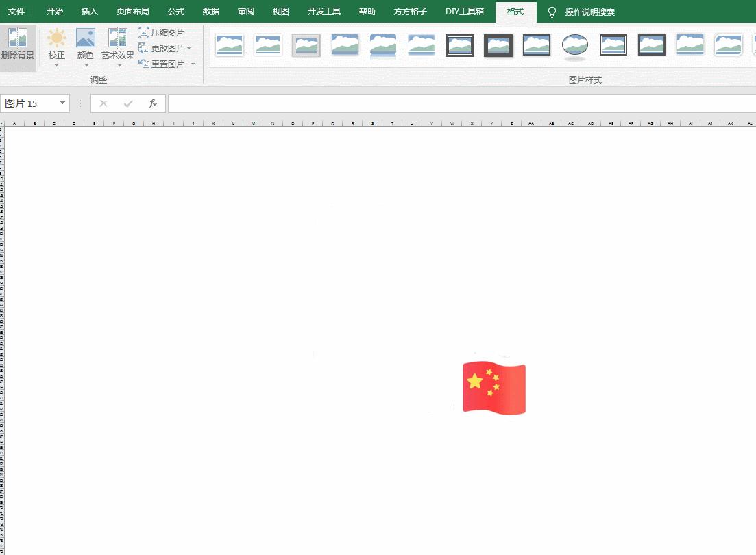
Task: Expand the 艺术效果 dropdown arrow
Action: click(119, 66)
